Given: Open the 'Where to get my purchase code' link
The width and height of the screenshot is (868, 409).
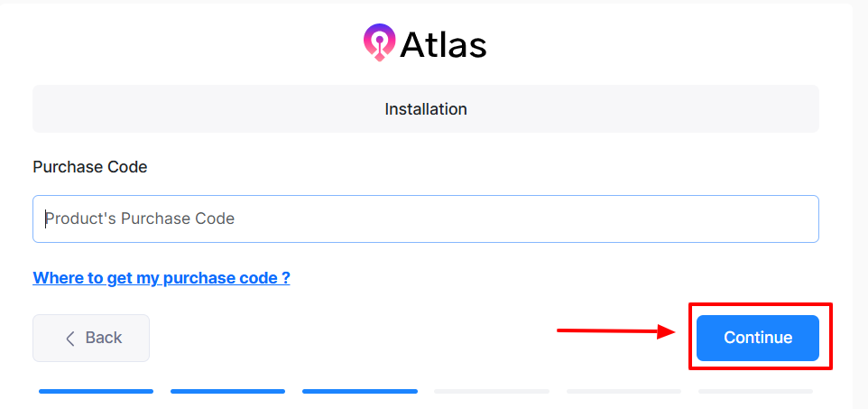Looking at the screenshot, I should tap(162, 278).
